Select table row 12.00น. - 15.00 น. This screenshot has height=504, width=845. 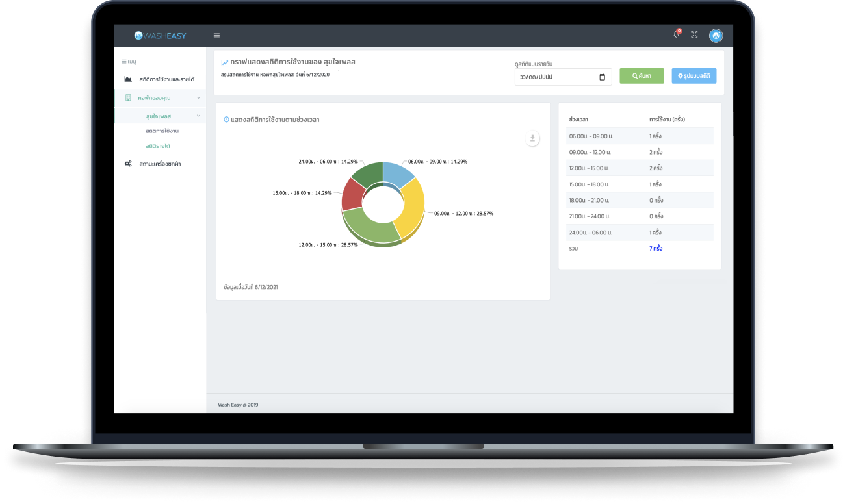(x=640, y=168)
